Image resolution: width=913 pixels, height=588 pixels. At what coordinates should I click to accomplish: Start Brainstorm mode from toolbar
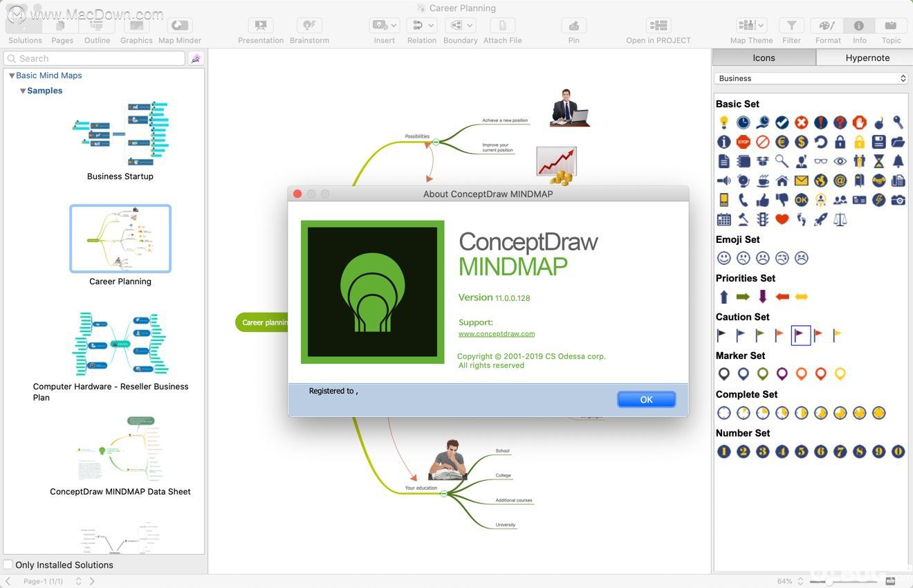click(309, 26)
